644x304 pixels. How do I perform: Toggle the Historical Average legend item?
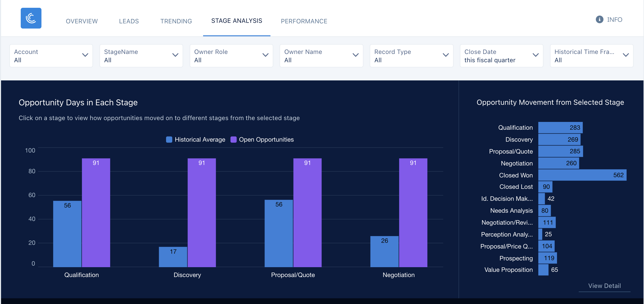195,139
